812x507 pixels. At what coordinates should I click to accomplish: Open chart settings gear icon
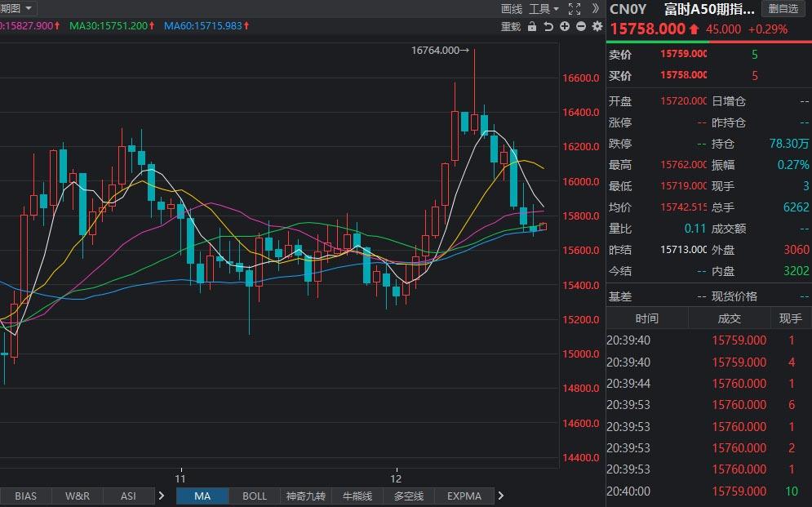(597, 26)
